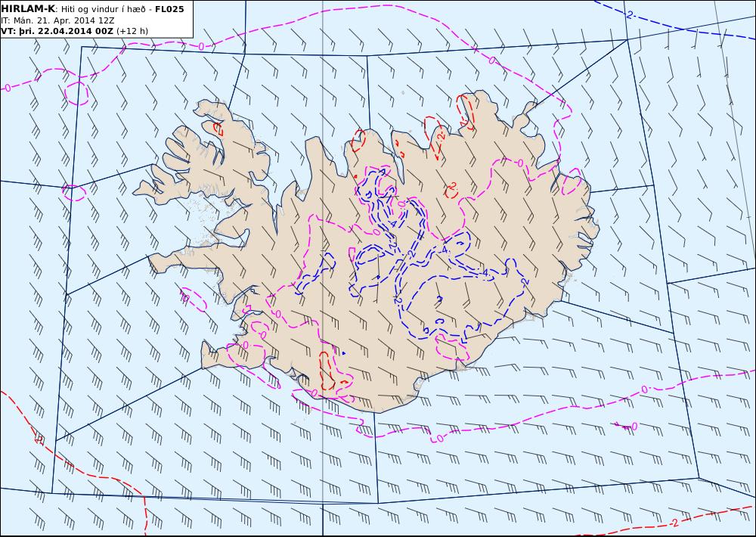The height and width of the screenshot is (537, 756).
Task: Click red -2 label on bottom-right dashed contour
Action: tap(674, 523)
